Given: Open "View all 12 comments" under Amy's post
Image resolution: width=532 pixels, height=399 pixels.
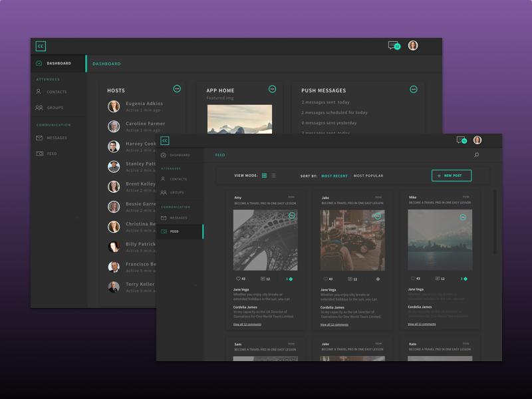Looking at the screenshot, I should (247, 324).
